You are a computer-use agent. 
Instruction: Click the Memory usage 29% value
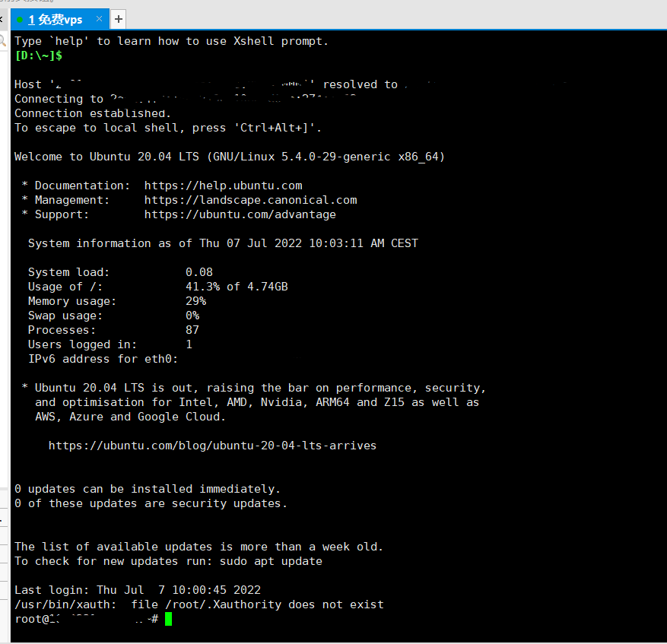point(195,301)
